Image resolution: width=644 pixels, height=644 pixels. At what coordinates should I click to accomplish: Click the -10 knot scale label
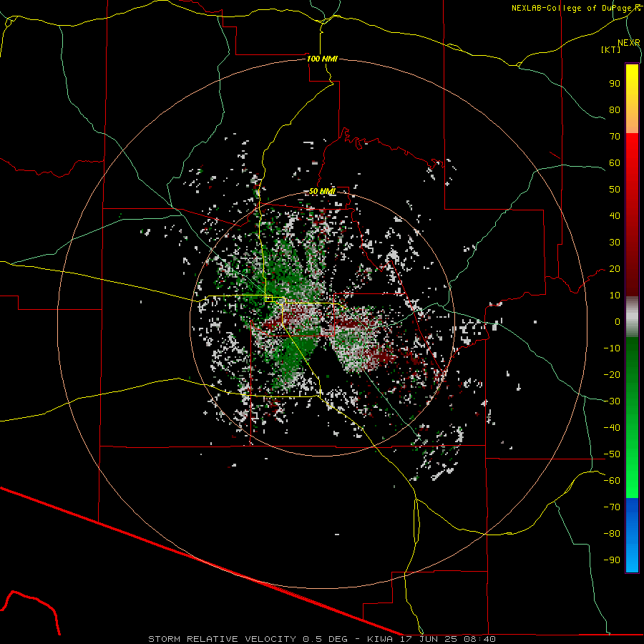[x=612, y=348]
